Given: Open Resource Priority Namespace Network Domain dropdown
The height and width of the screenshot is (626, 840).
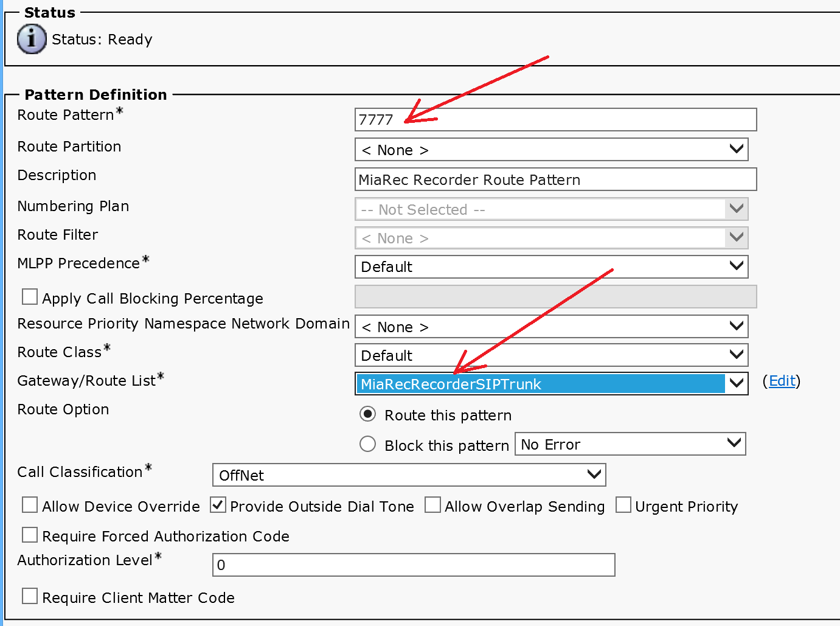Looking at the screenshot, I should point(551,327).
